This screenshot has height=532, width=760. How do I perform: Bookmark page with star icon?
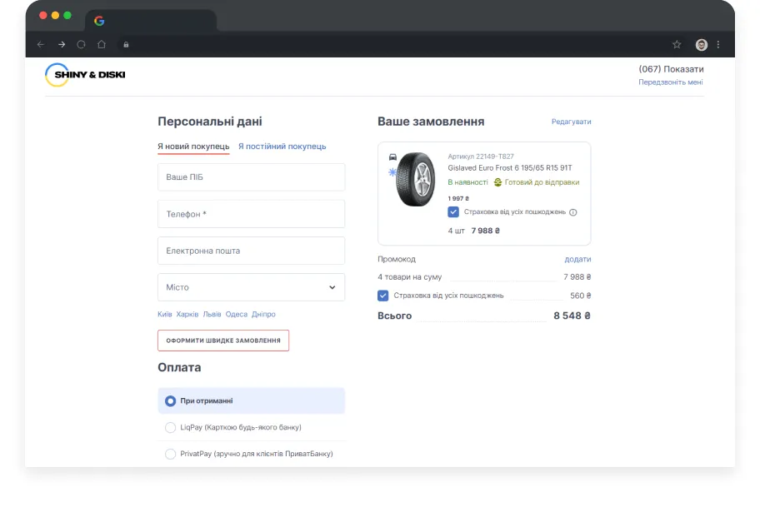point(677,44)
